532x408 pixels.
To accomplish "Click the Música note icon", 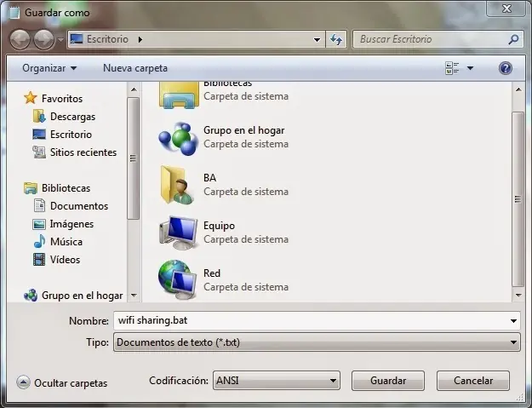I will click(x=39, y=241).
